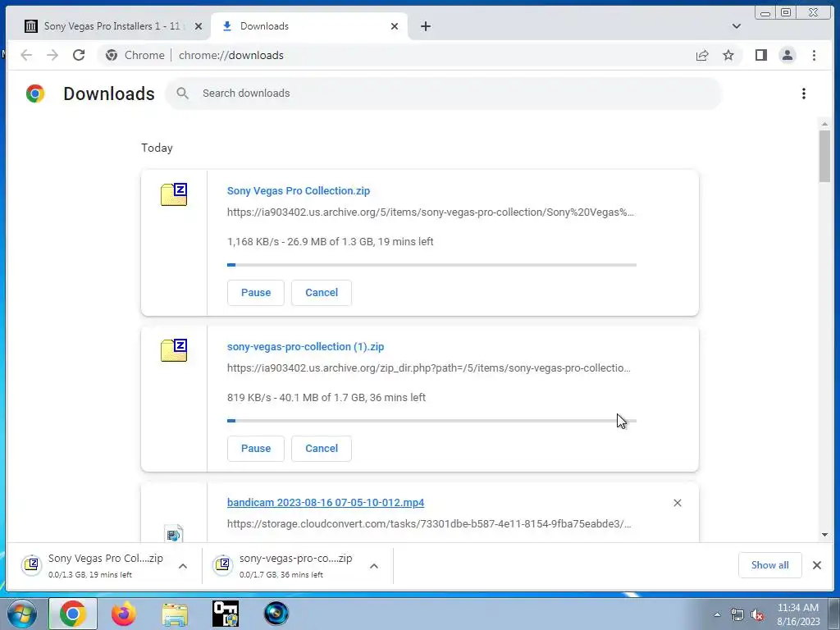Remove bandicam mp4 from the downloads list
The width and height of the screenshot is (840, 630).
coord(677,503)
